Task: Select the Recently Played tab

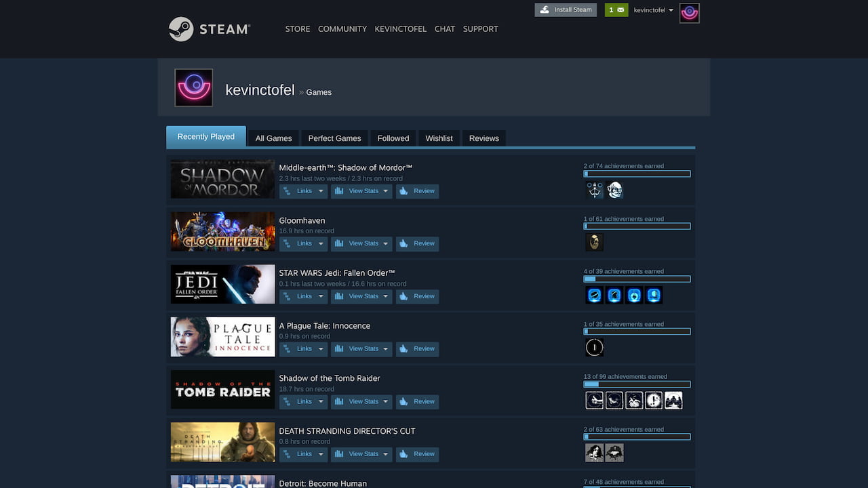Action: tap(206, 137)
